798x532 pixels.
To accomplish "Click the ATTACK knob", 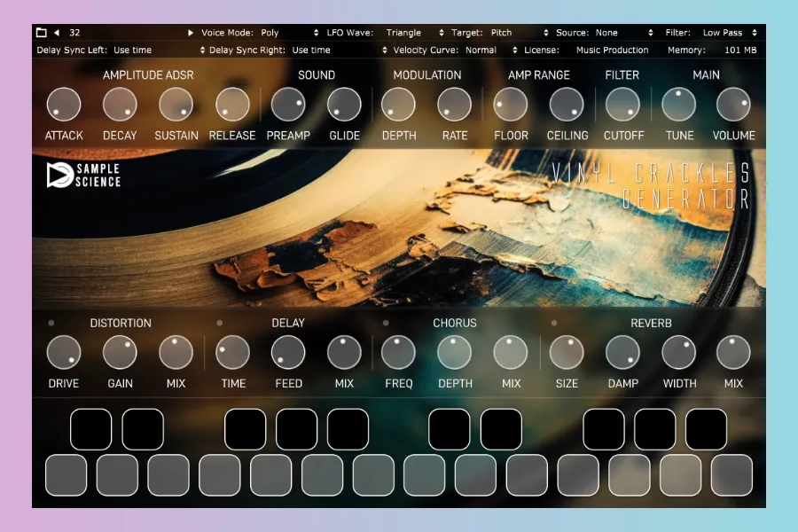I will [x=64, y=105].
